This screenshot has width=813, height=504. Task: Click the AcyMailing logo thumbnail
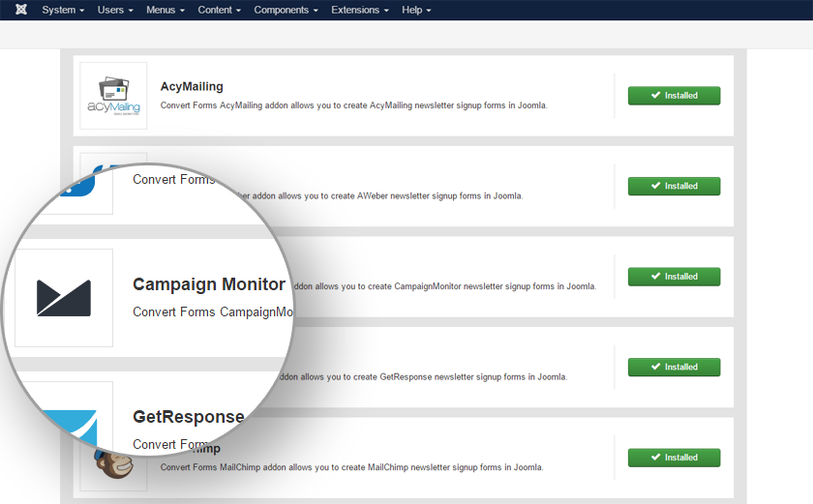point(113,96)
